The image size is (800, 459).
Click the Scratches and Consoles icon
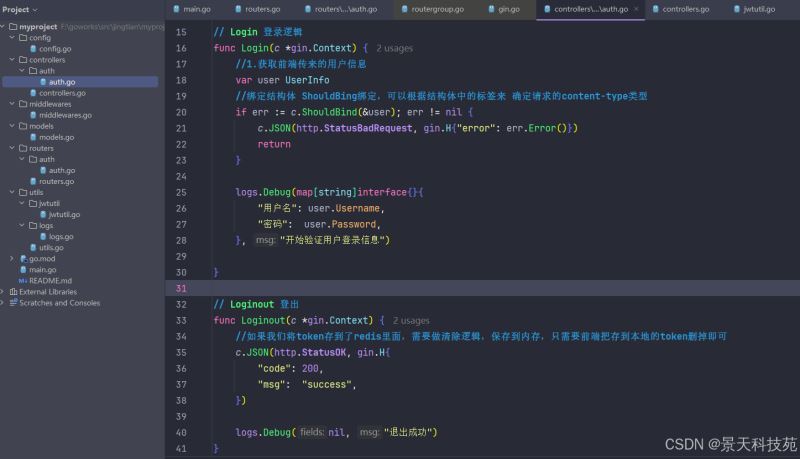coord(14,303)
